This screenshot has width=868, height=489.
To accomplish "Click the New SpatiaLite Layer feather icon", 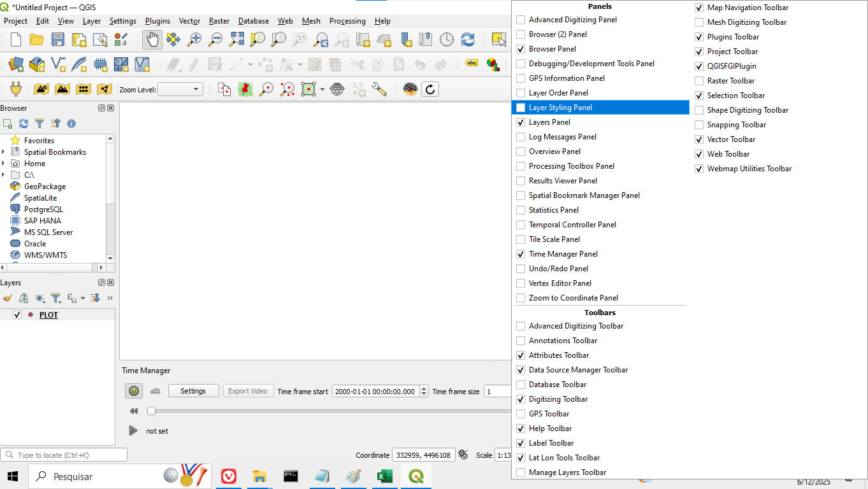I will point(79,64).
